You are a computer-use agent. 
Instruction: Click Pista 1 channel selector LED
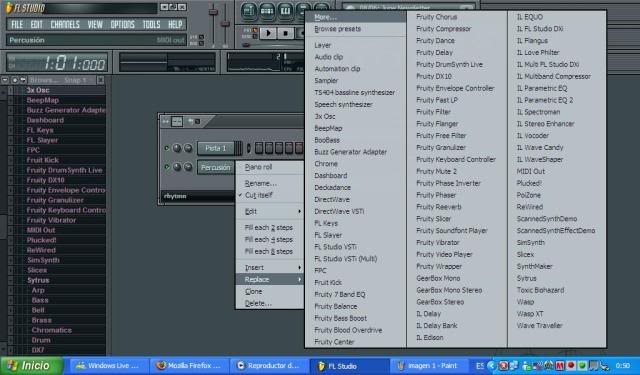249,148
